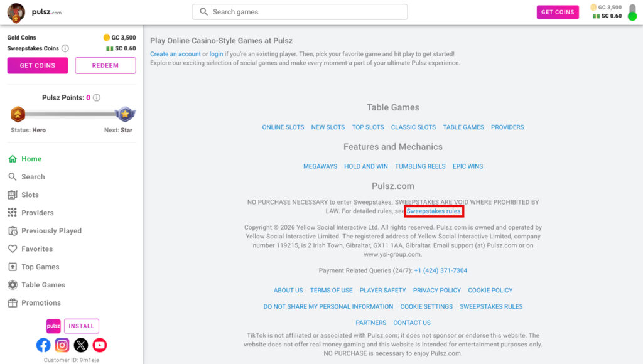Open the HOLD AND WIN link

point(366,166)
